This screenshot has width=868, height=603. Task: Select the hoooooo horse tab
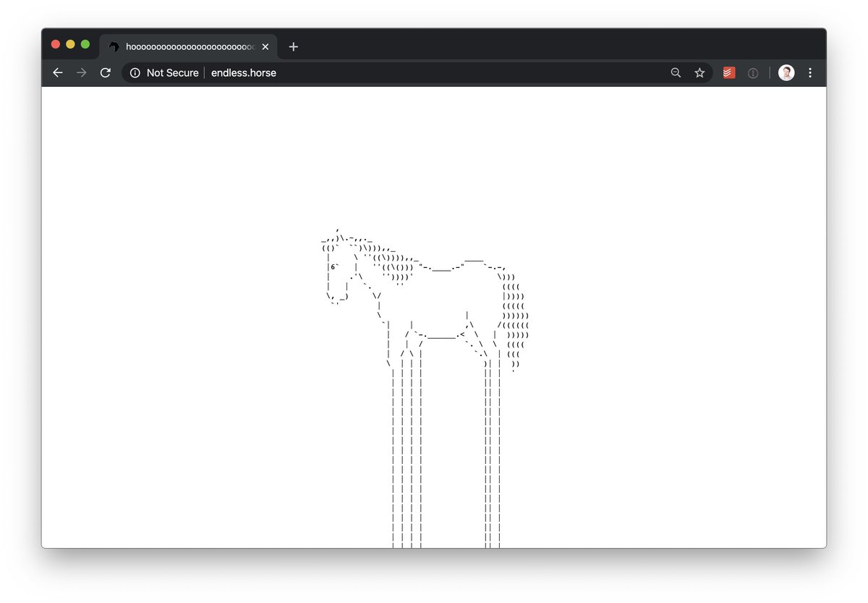[188, 47]
